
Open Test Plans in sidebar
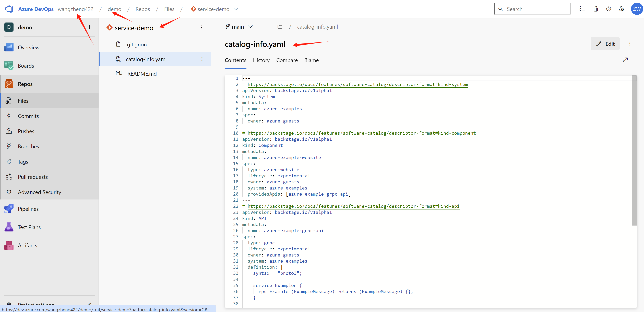tap(29, 227)
